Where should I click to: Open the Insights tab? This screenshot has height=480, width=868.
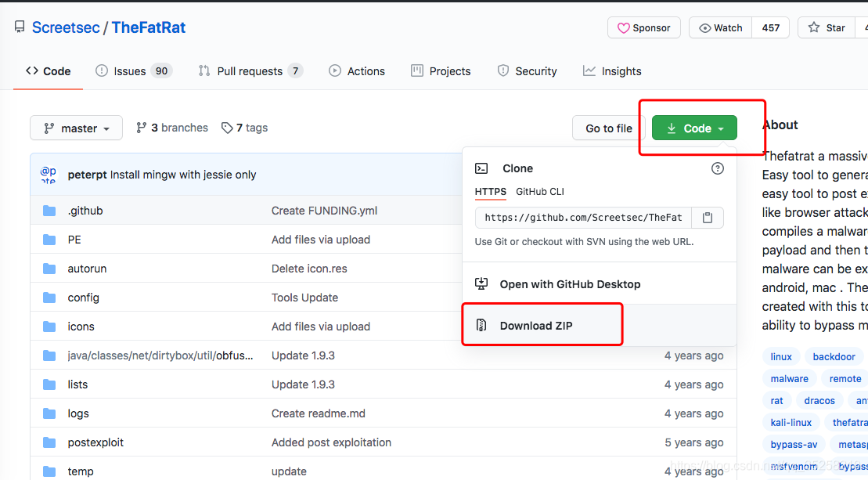(x=612, y=71)
